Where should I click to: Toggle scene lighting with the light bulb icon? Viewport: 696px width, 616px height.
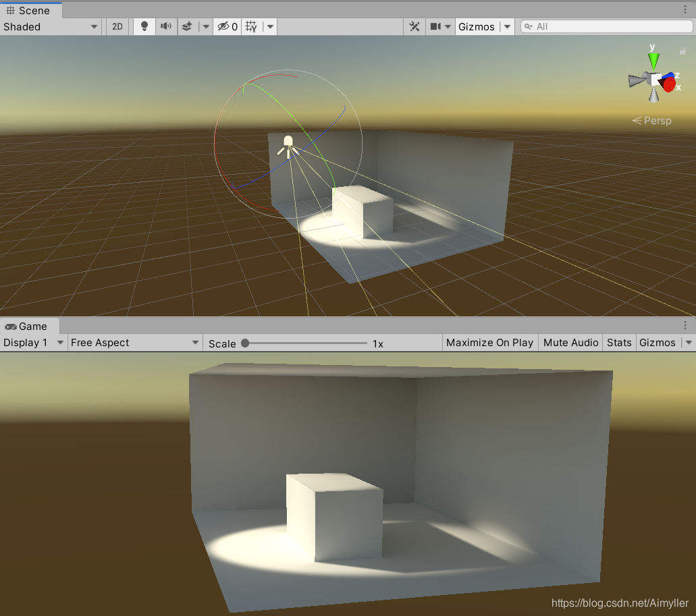coord(144,26)
